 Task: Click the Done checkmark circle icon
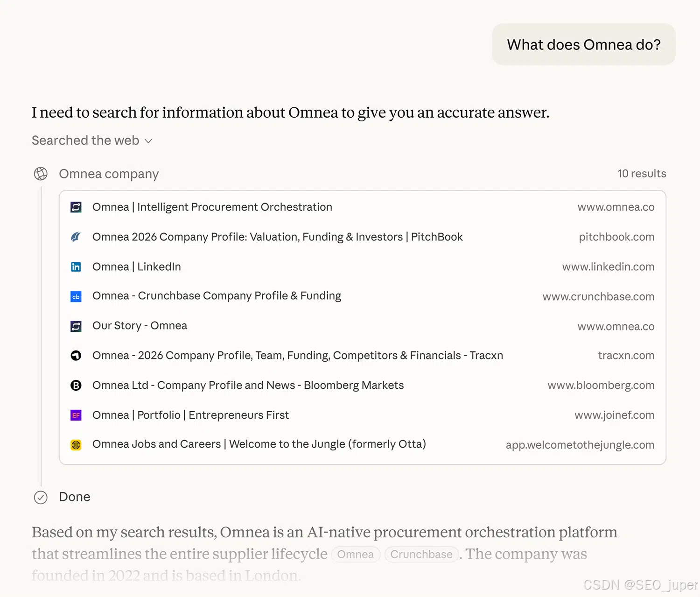[41, 498]
